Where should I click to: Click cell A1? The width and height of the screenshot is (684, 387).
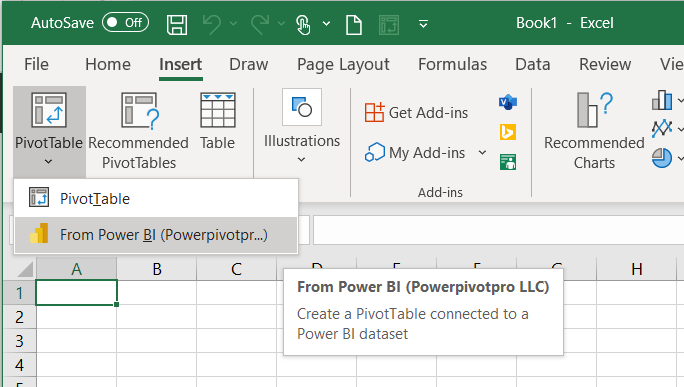[x=76, y=293]
